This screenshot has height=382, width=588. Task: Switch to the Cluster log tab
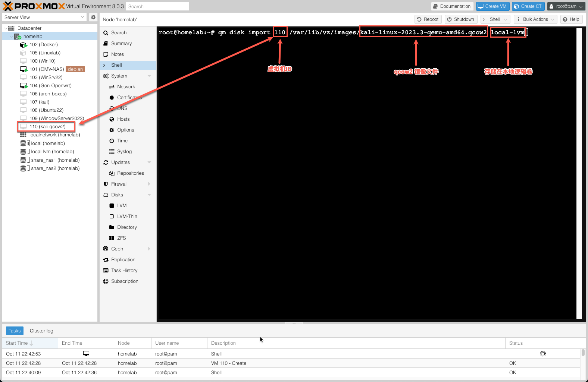click(x=41, y=331)
